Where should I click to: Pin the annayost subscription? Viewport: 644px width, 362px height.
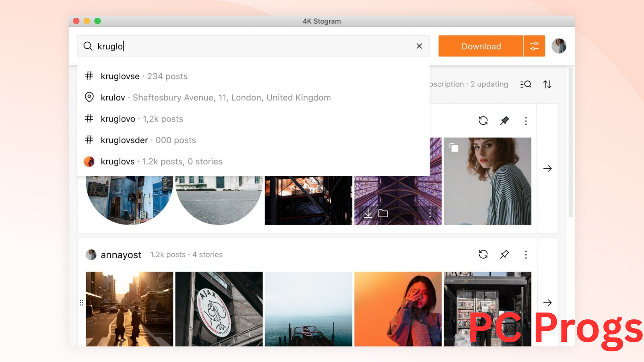(x=504, y=254)
